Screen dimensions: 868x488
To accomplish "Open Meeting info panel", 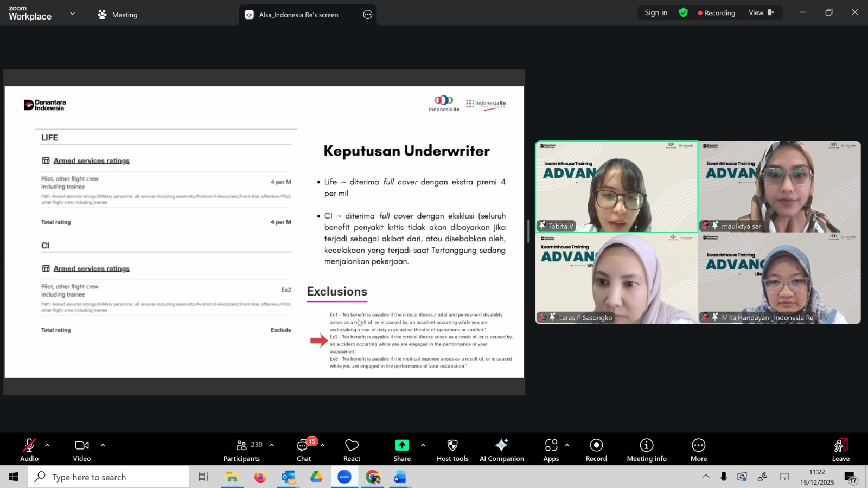I will [x=646, y=450].
